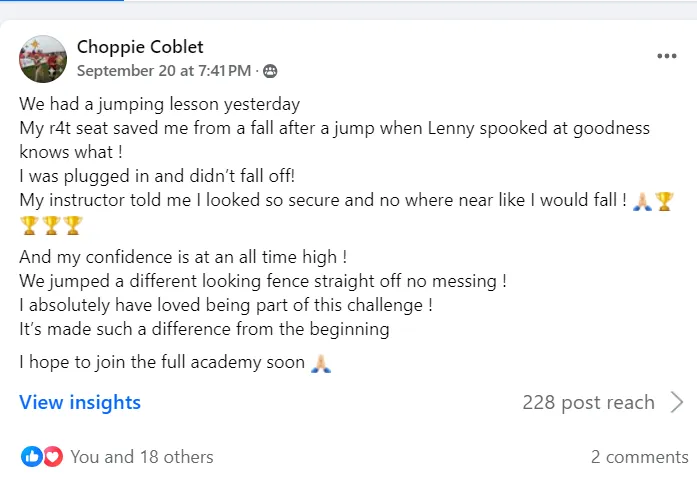Expand the post reach chevron arrow
697x477 pixels.
coord(676,403)
